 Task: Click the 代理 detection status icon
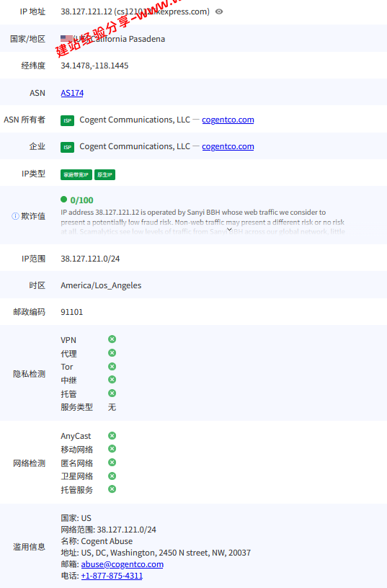click(x=112, y=353)
